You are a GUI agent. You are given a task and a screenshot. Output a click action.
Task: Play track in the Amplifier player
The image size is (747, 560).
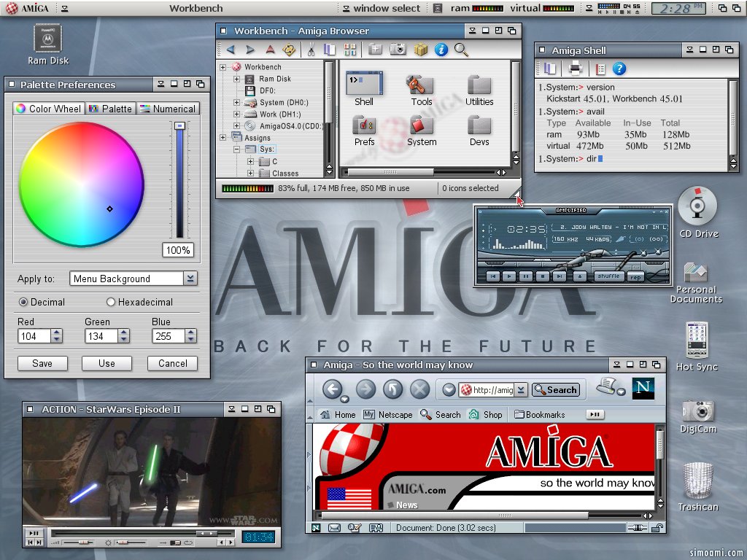[509, 276]
